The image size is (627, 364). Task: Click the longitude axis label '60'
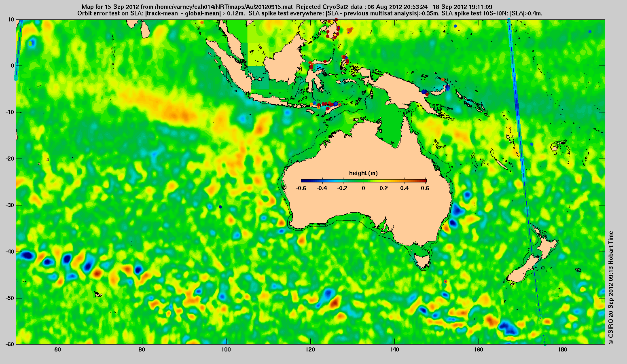click(57, 349)
